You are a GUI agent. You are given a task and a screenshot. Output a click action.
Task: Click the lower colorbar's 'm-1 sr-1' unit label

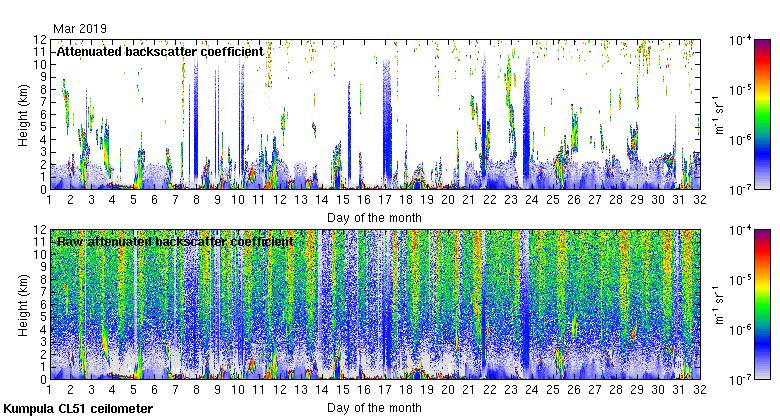point(718,304)
